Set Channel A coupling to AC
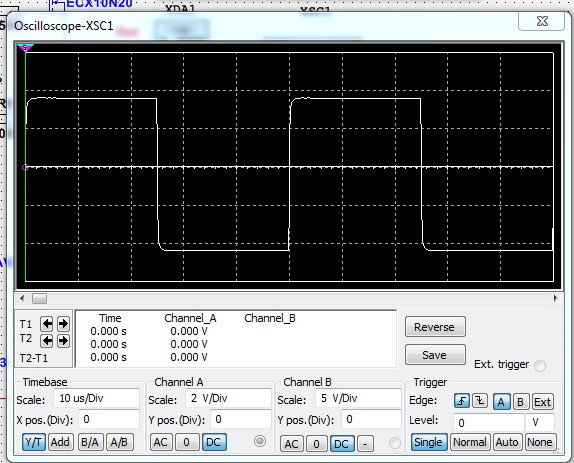The image size is (574, 463). 160,442
